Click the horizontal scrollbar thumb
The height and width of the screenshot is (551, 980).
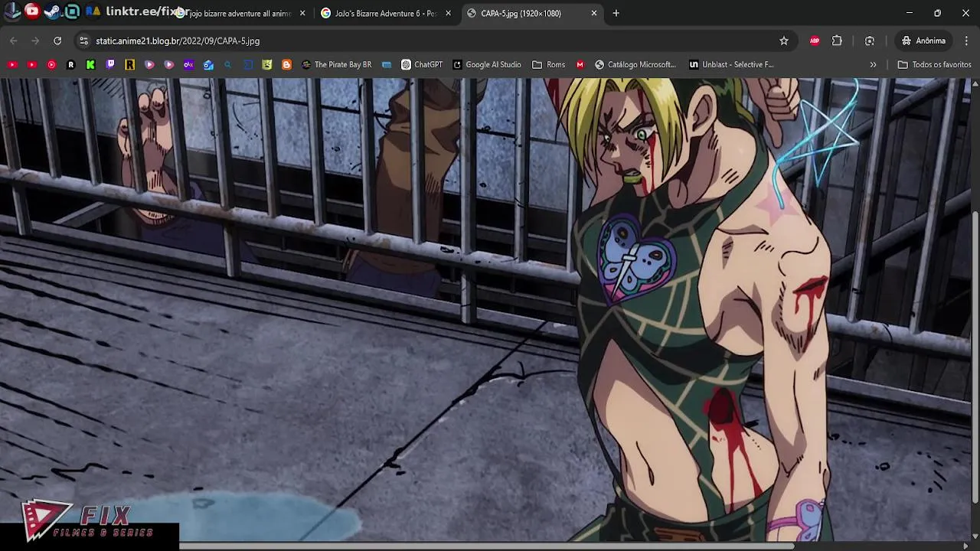click(x=486, y=546)
